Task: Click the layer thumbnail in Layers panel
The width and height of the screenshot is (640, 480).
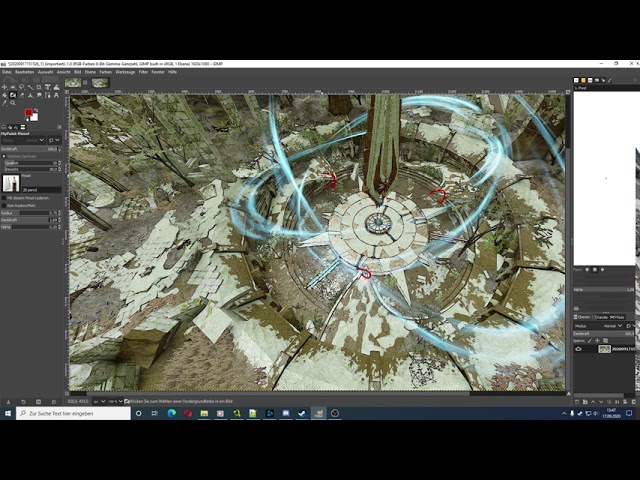Action: pos(604,349)
